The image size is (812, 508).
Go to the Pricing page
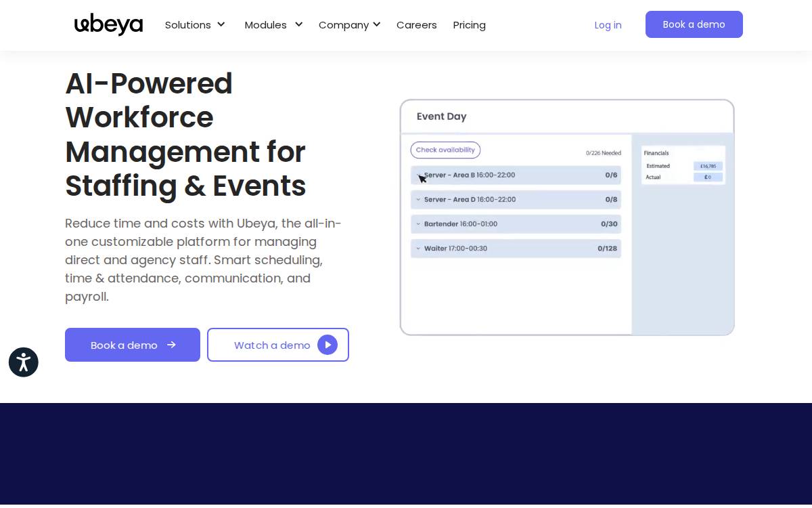pos(470,25)
